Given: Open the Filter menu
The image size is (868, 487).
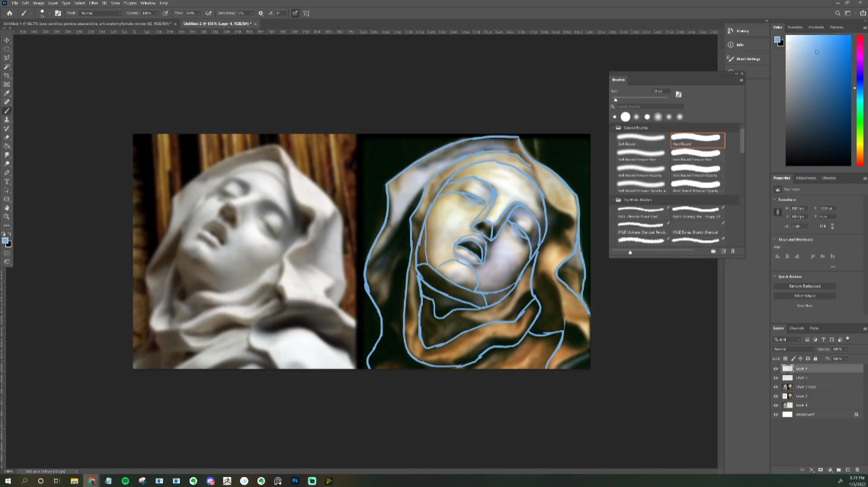Looking at the screenshot, I should (x=94, y=3).
